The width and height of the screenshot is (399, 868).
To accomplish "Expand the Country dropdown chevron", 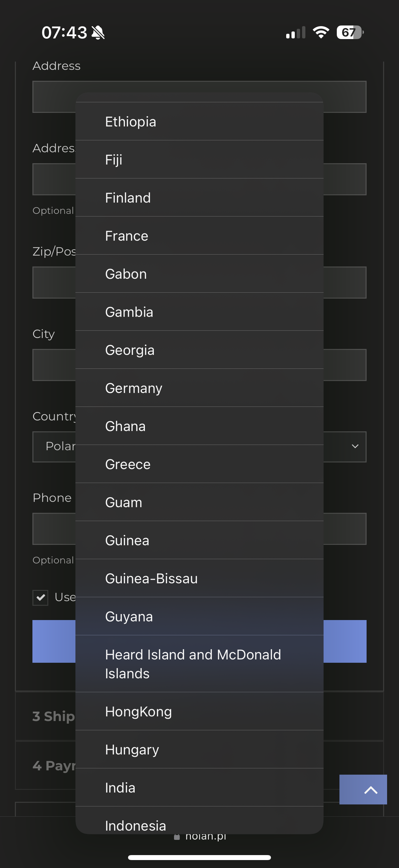I will point(355,446).
